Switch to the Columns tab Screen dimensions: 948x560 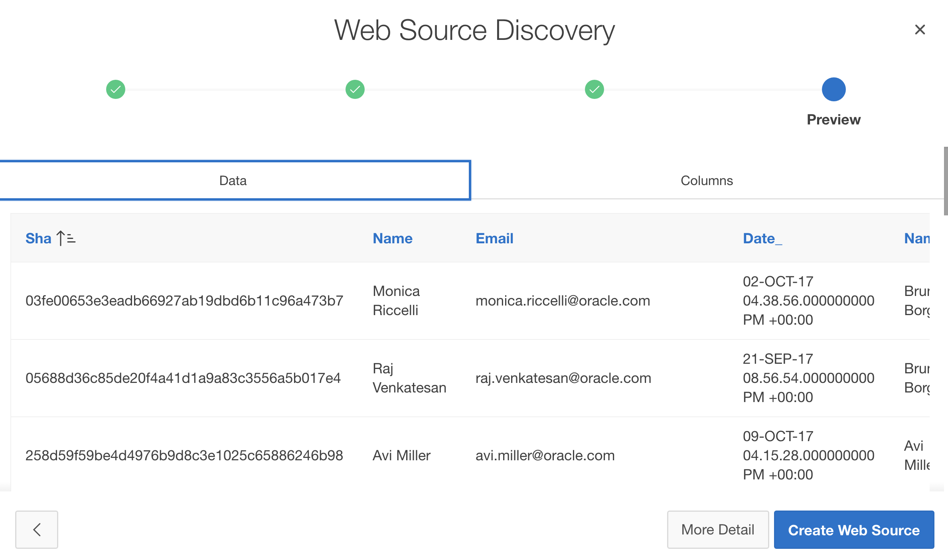[x=707, y=180]
